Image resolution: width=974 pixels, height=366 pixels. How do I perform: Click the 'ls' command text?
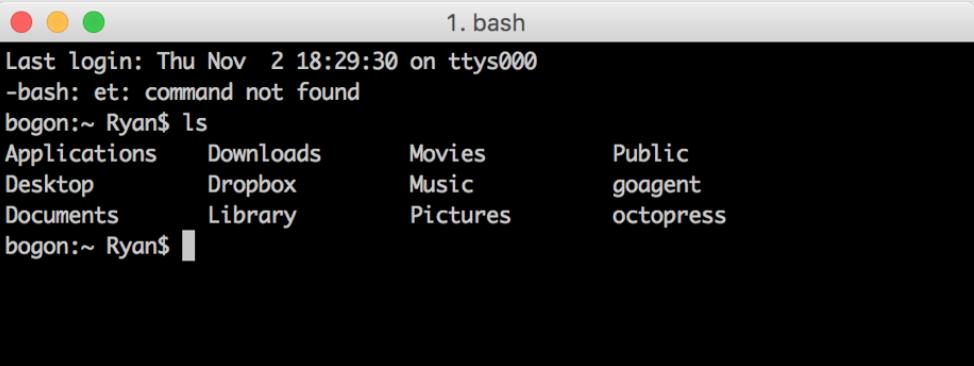[195, 123]
